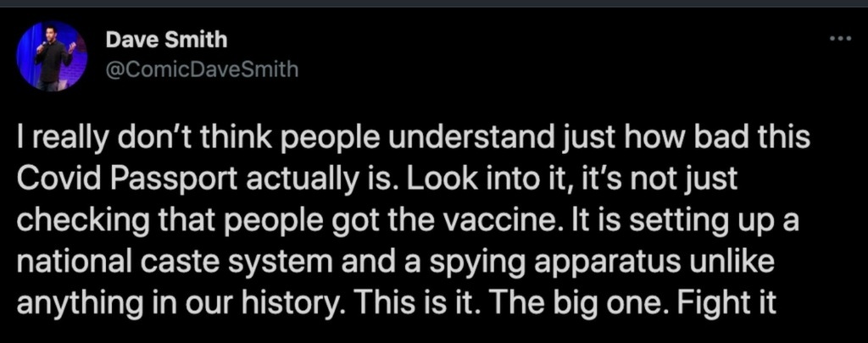Open the tweet's more options ellipsis menu
This screenshot has width=868, height=343.
[x=839, y=39]
